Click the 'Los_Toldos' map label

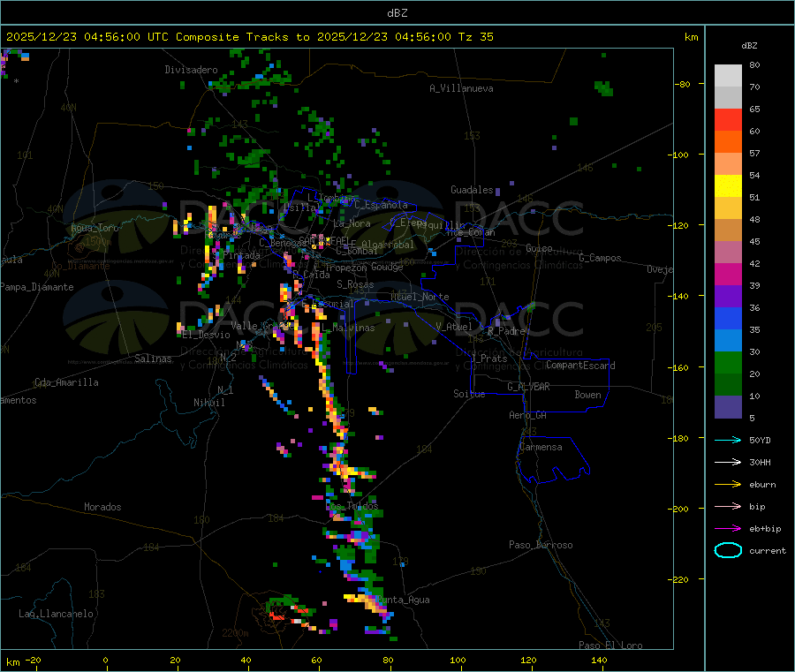[352, 506]
